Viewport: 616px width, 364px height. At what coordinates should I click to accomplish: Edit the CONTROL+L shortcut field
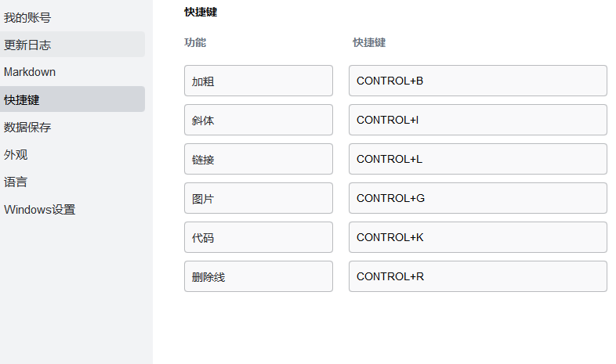(x=477, y=159)
